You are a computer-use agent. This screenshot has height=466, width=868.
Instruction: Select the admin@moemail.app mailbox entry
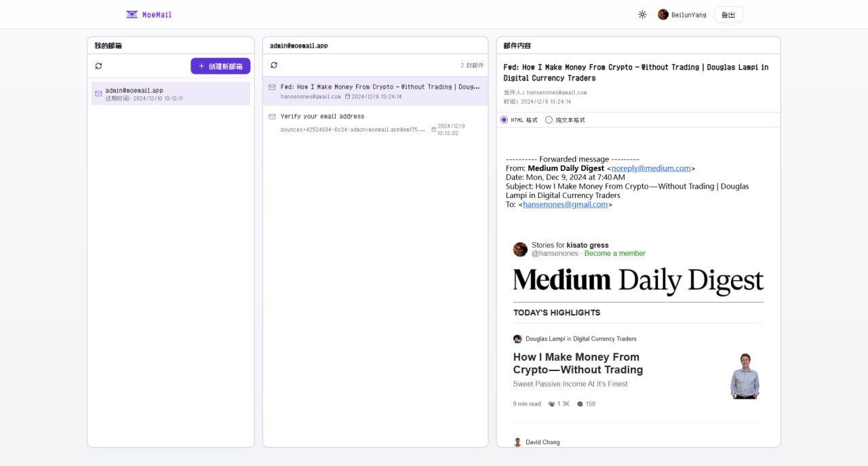(171, 94)
